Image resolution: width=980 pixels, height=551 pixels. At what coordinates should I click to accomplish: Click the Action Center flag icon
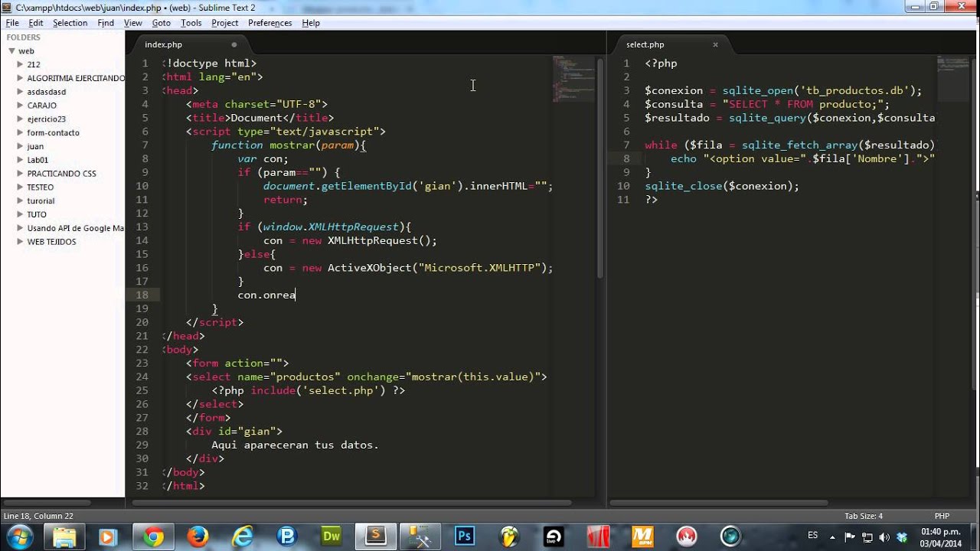(x=851, y=536)
